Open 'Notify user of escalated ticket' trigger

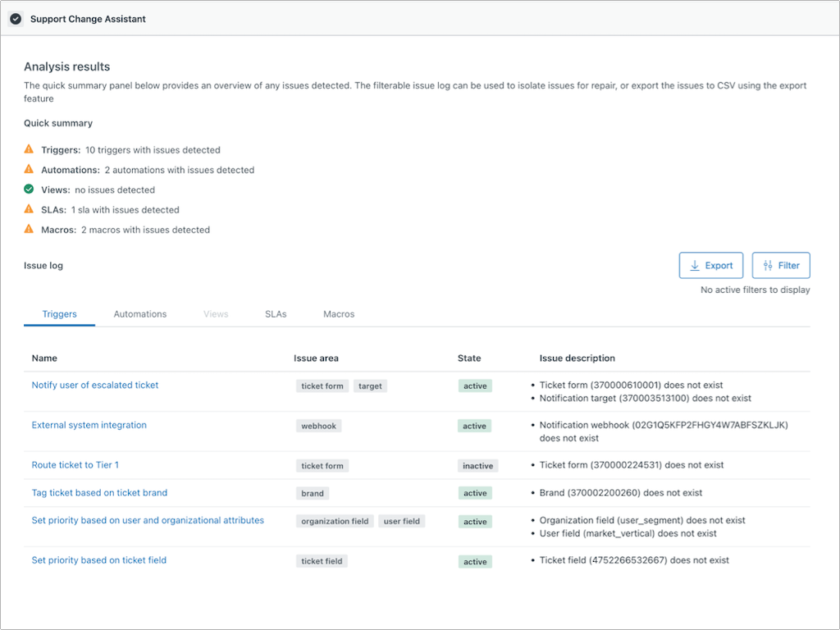click(95, 385)
